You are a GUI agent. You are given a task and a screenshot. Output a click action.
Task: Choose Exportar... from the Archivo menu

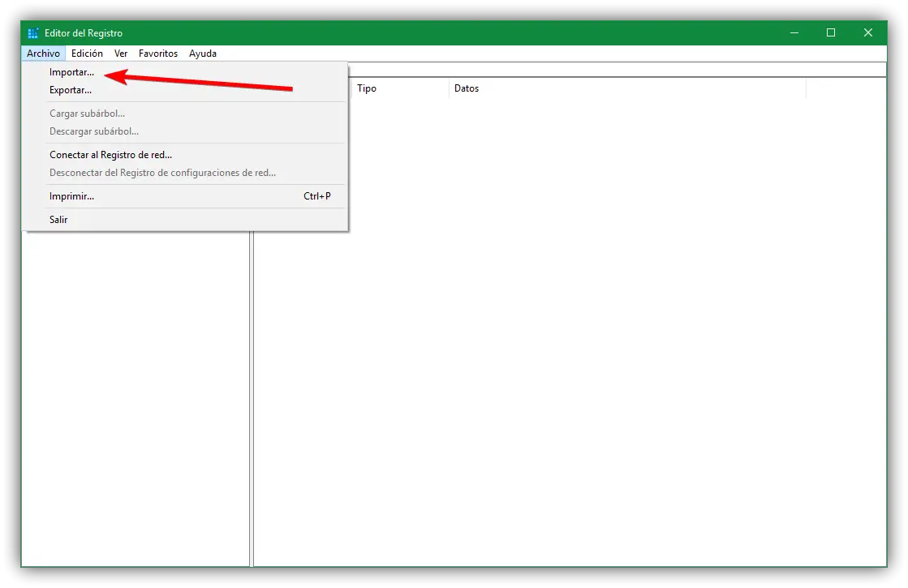point(185,90)
